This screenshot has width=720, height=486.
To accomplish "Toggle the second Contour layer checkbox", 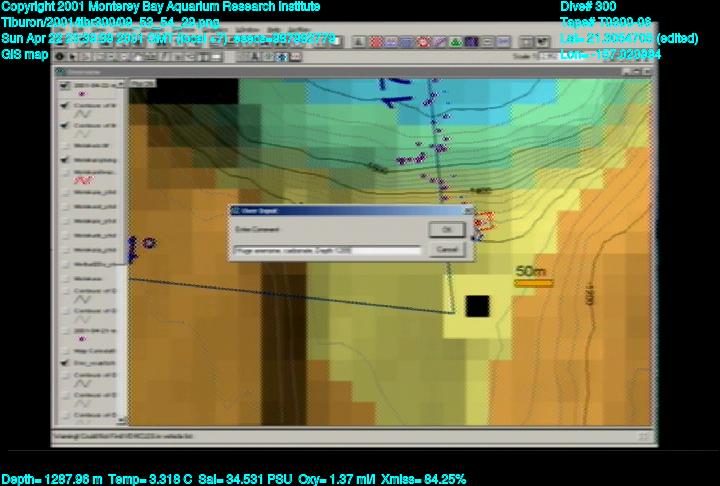I will [x=64, y=127].
